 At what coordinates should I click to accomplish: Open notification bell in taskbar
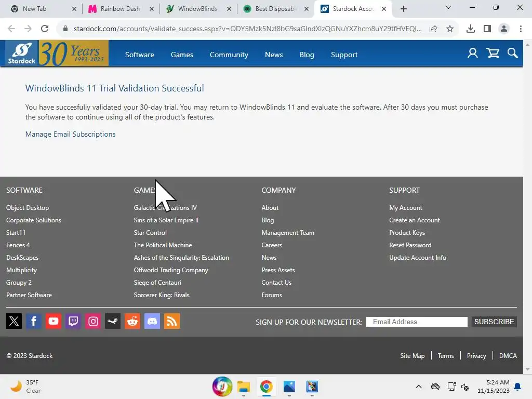point(517,387)
